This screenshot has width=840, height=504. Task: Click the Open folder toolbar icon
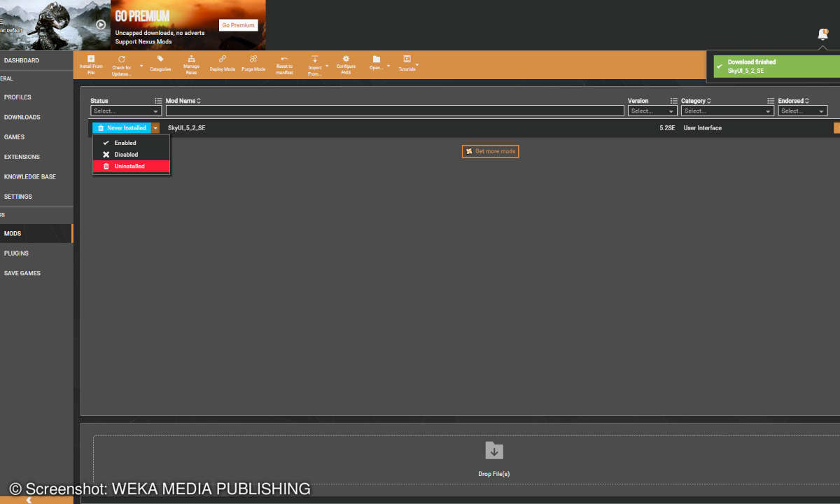coord(377,59)
